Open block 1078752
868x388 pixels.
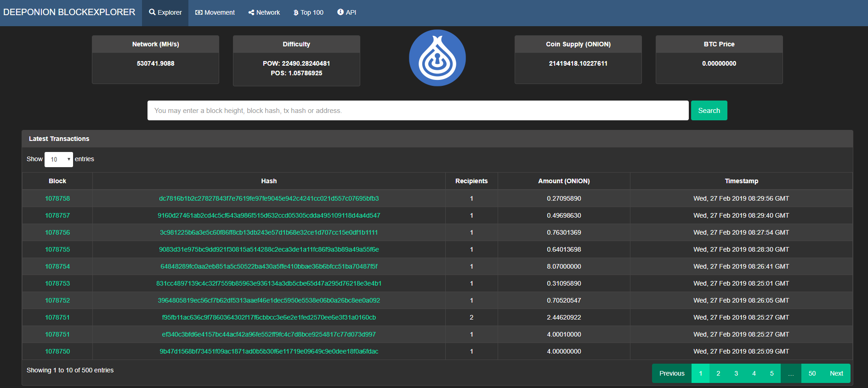pos(57,300)
